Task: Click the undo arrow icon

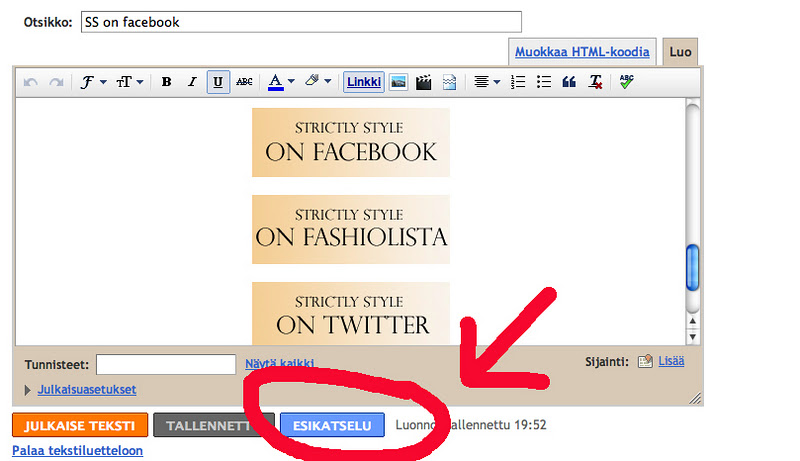Action: [31, 82]
